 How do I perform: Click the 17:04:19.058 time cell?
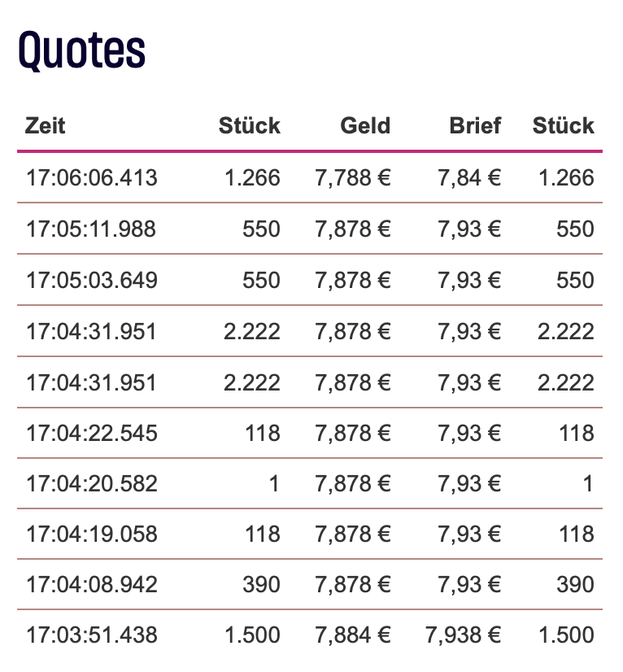point(92,535)
